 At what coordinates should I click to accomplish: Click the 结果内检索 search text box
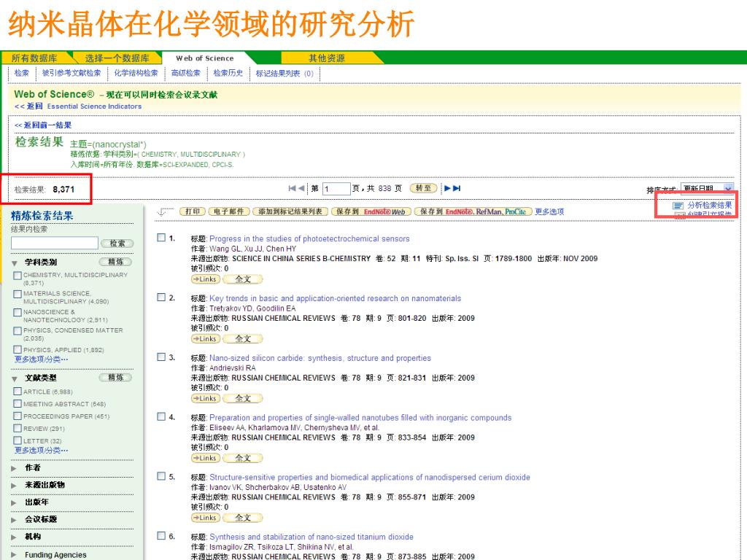click(54, 243)
